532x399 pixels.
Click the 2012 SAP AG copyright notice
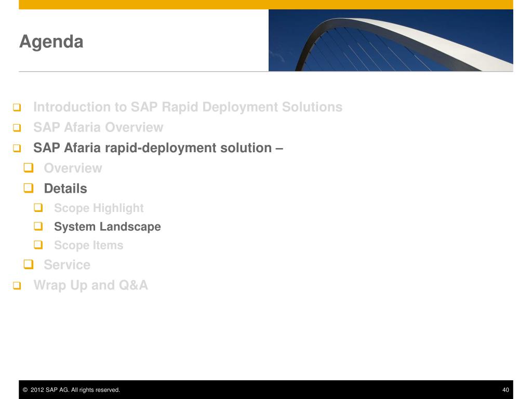71,390
